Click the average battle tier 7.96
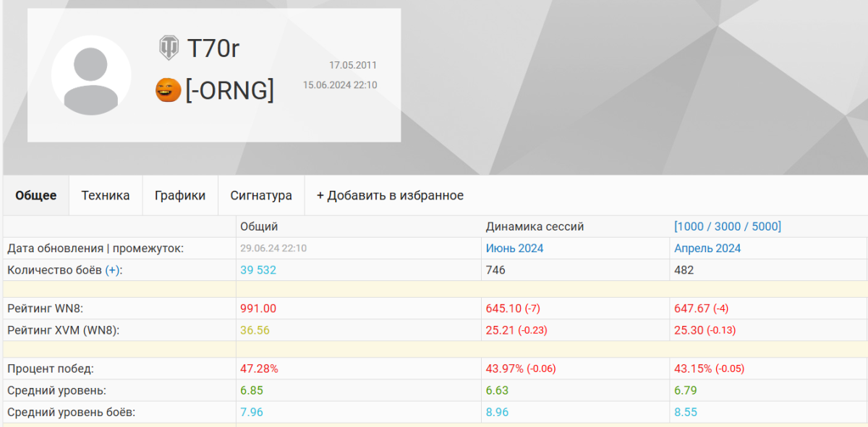The height and width of the screenshot is (427, 868). coord(251,412)
